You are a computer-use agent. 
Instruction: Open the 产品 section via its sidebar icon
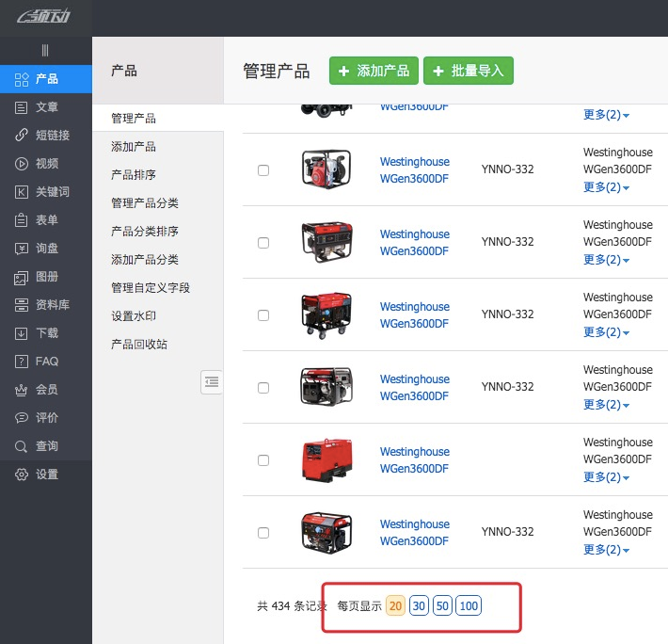pos(22,79)
